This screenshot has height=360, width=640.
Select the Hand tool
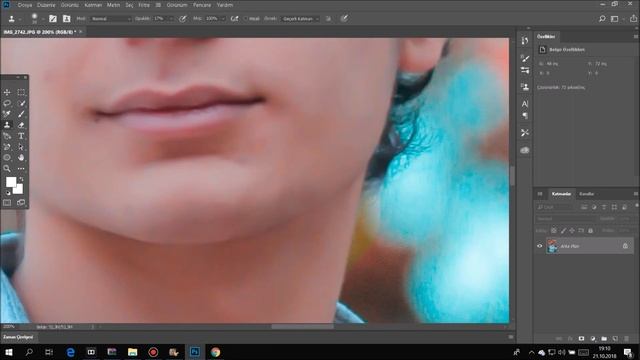[x=21, y=158]
